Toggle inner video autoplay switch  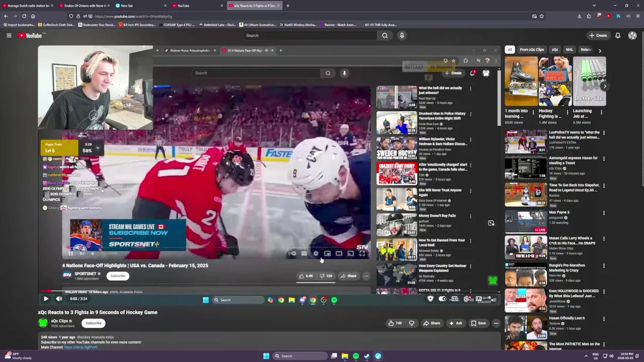(x=293, y=254)
